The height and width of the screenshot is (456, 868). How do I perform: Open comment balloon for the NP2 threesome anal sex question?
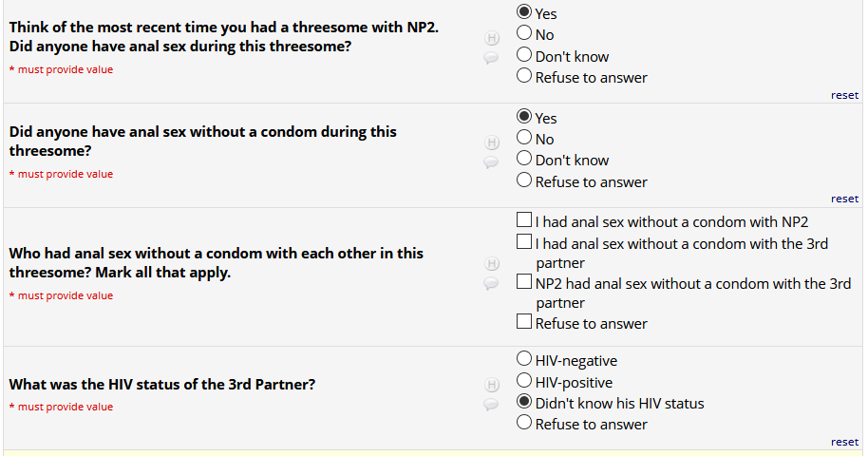[491, 58]
